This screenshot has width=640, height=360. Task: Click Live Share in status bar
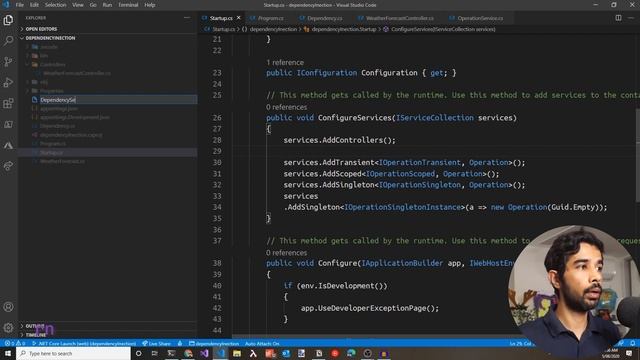(x=157, y=343)
